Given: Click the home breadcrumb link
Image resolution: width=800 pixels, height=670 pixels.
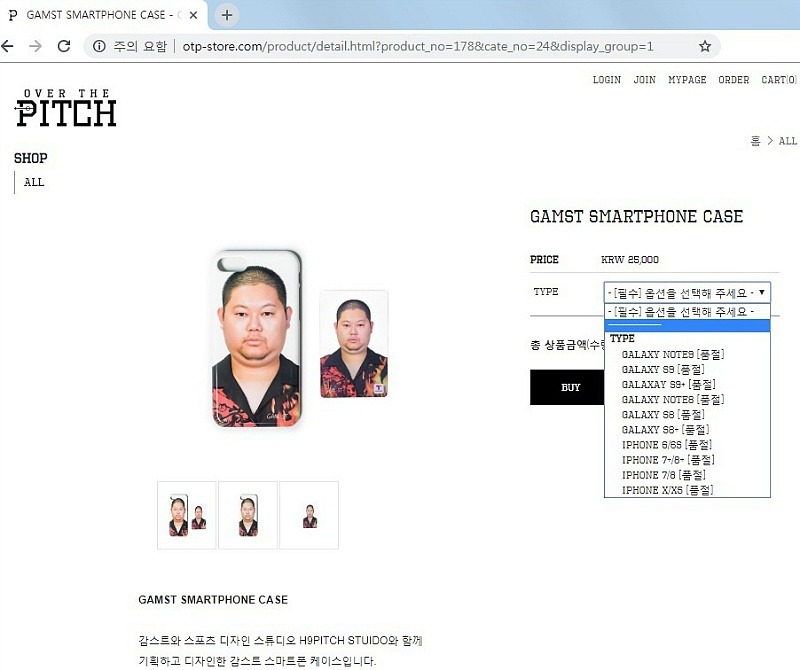Looking at the screenshot, I should pyautogui.click(x=756, y=141).
